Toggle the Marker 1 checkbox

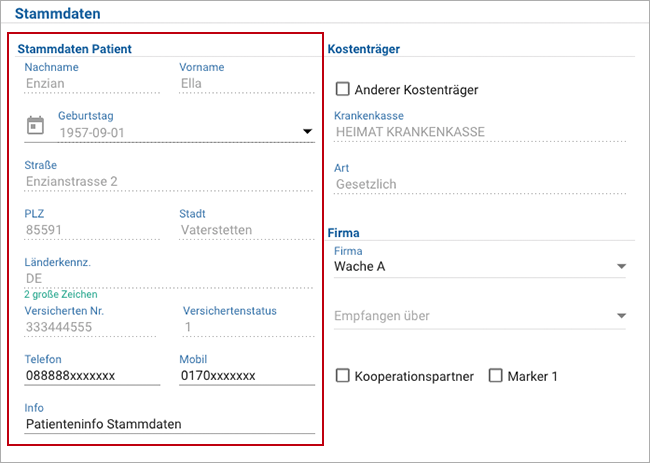[495, 376]
